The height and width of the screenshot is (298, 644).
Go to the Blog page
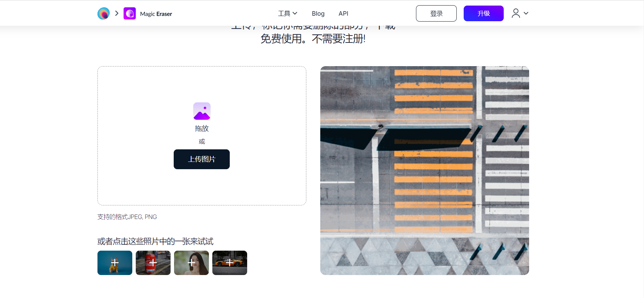click(318, 14)
